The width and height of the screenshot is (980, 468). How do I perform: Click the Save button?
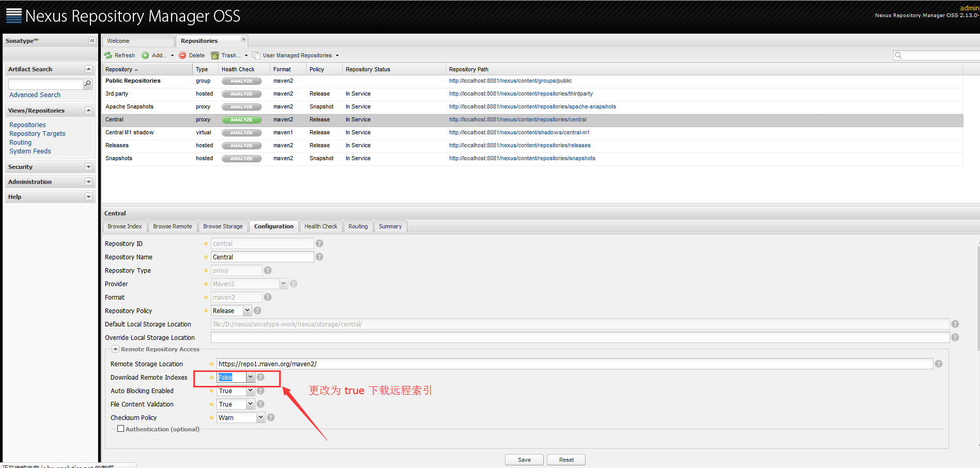tap(524, 460)
